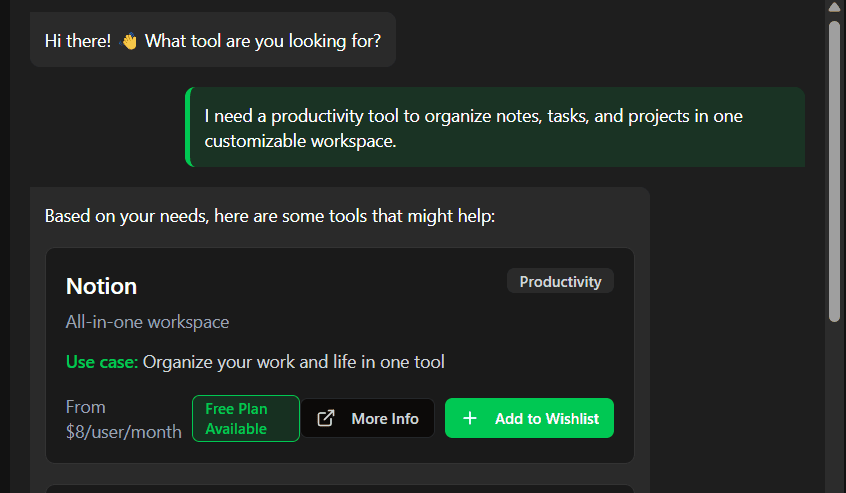Click the user's productivity tool request message
846x493 pixels.
495,128
